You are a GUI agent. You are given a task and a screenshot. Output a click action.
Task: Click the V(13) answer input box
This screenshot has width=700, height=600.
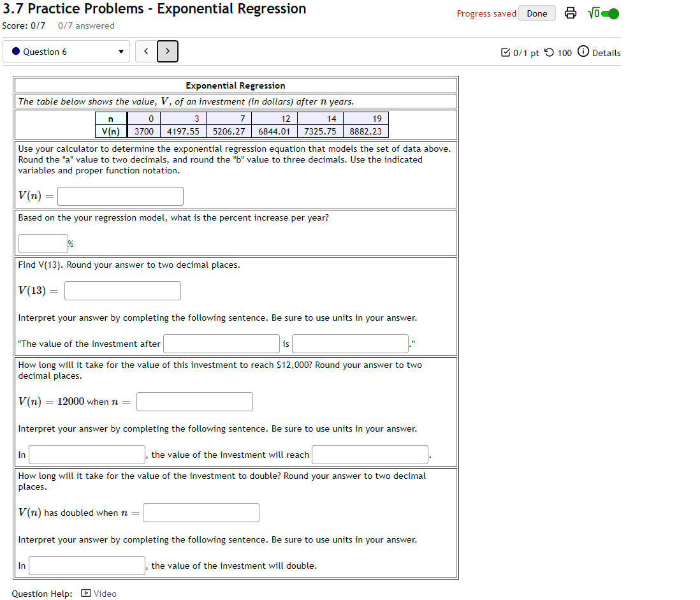(x=122, y=290)
